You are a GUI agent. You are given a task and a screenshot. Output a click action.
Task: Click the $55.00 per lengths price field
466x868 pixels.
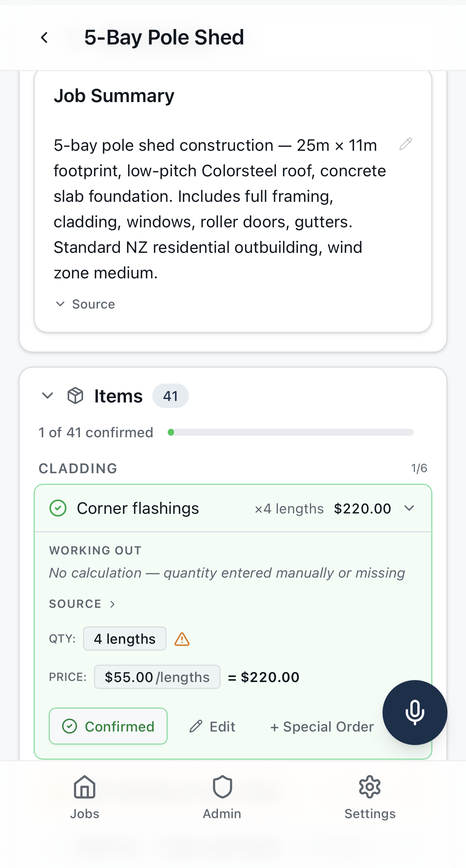click(157, 677)
